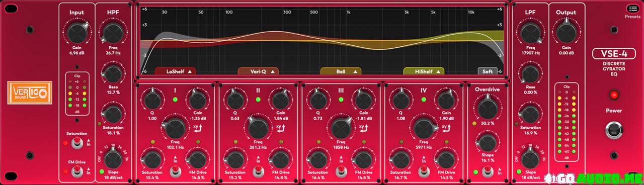
Task: Open the Presets list icon
Action: point(632,9)
